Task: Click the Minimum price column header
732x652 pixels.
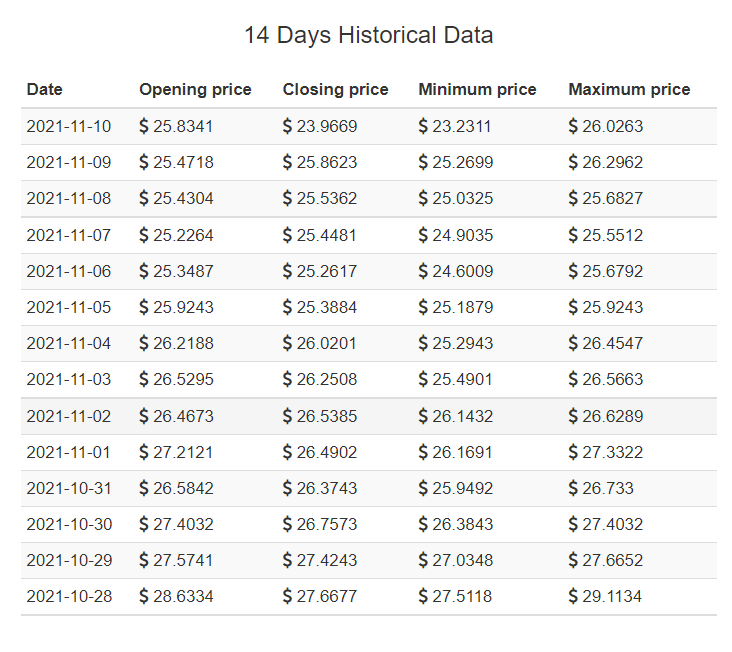Action: 477,90
